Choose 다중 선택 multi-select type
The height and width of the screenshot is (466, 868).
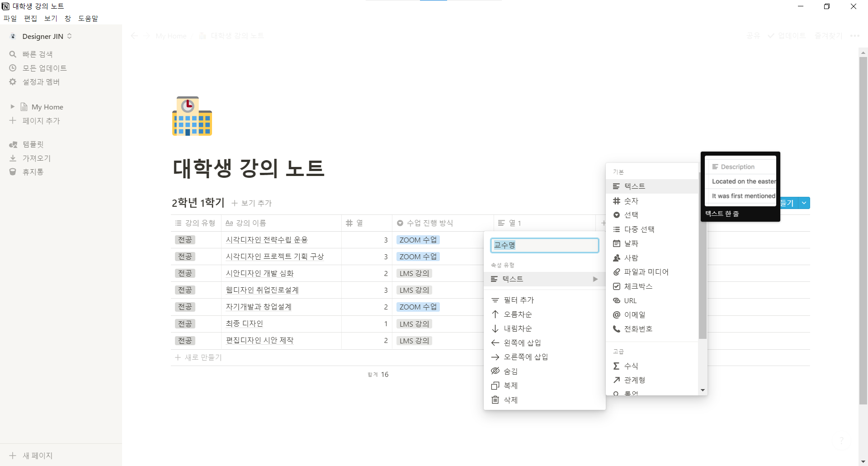[x=652, y=229]
